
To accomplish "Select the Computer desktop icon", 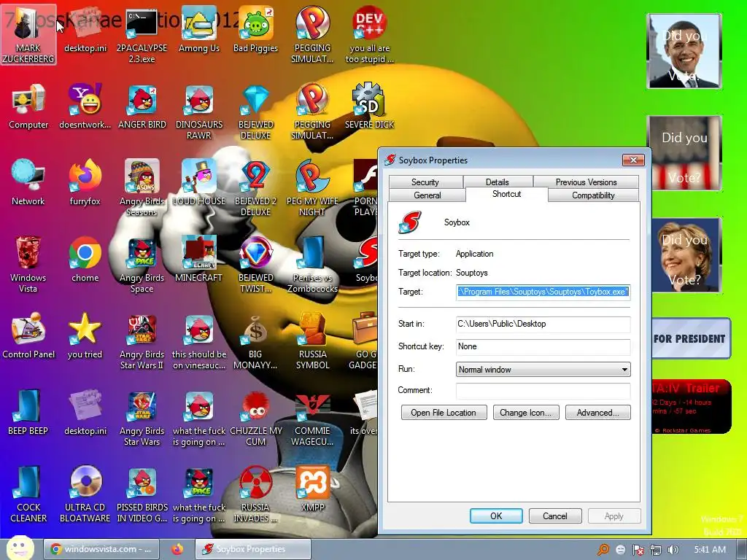I will [28, 106].
